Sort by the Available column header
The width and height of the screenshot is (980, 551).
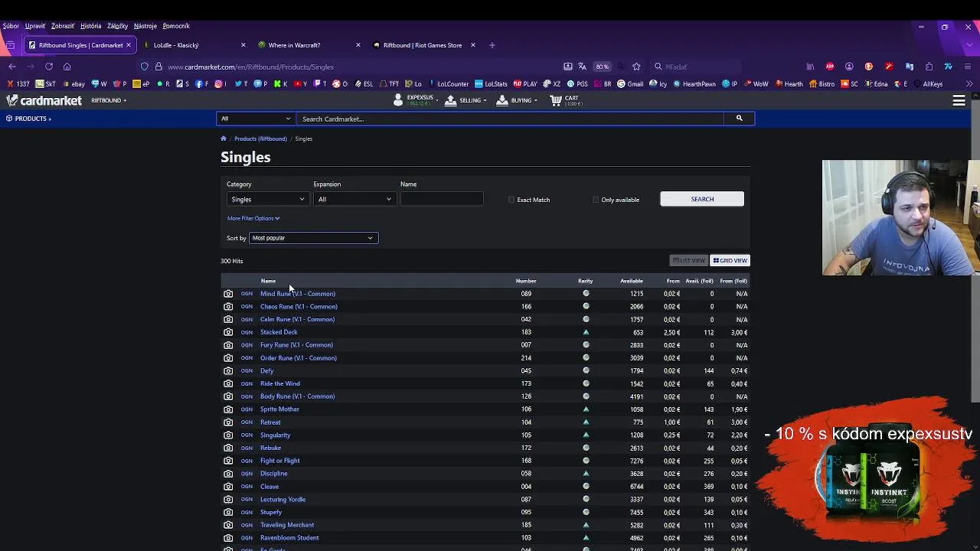point(632,281)
